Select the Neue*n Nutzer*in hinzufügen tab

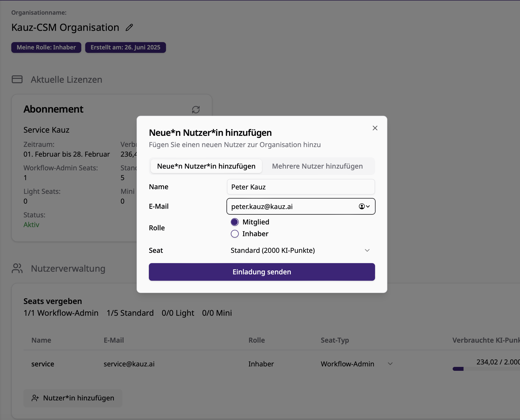pos(206,166)
